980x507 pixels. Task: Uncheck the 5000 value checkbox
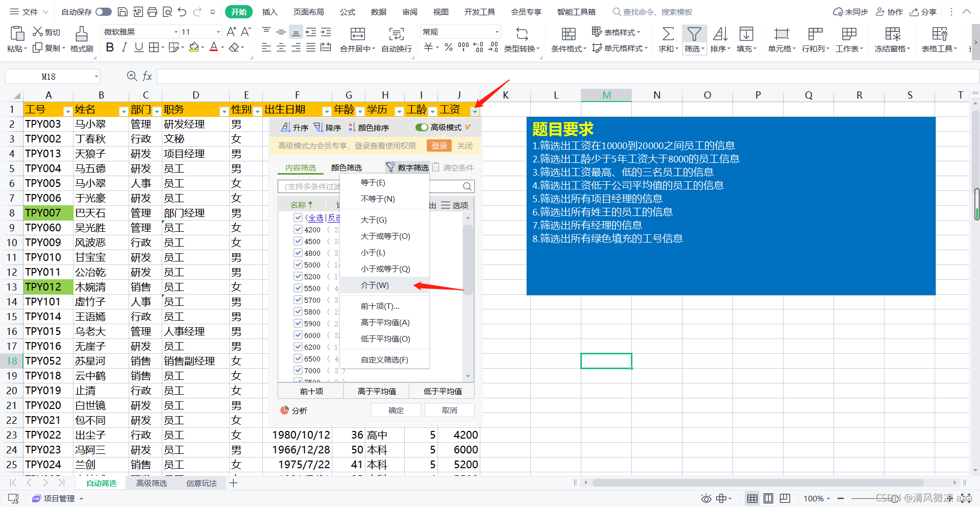coord(298,264)
